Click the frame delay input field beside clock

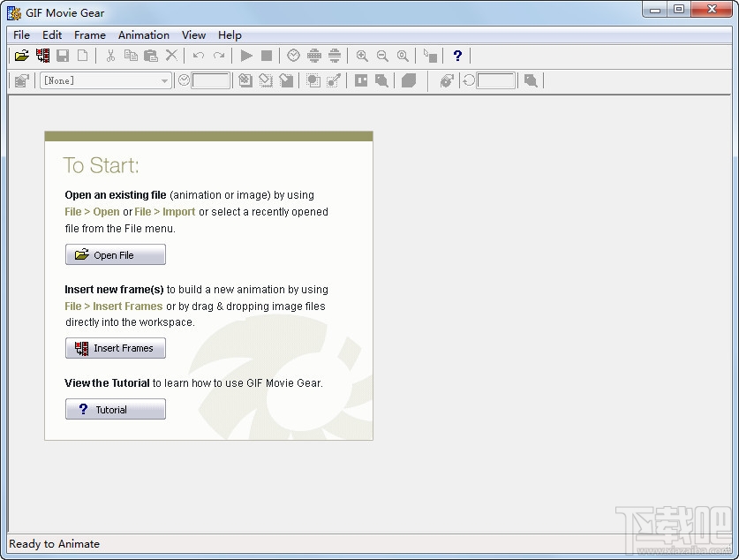click(211, 80)
